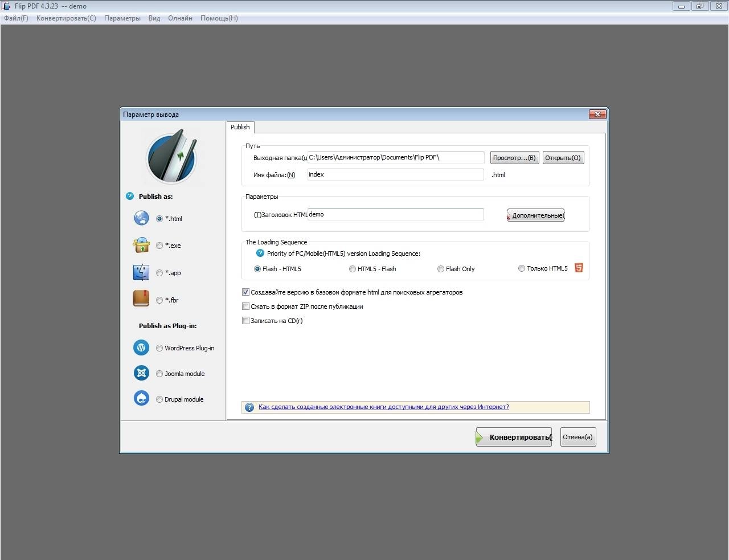Open the Параметры menu
Image resolution: width=729 pixels, height=560 pixels.
pos(122,18)
